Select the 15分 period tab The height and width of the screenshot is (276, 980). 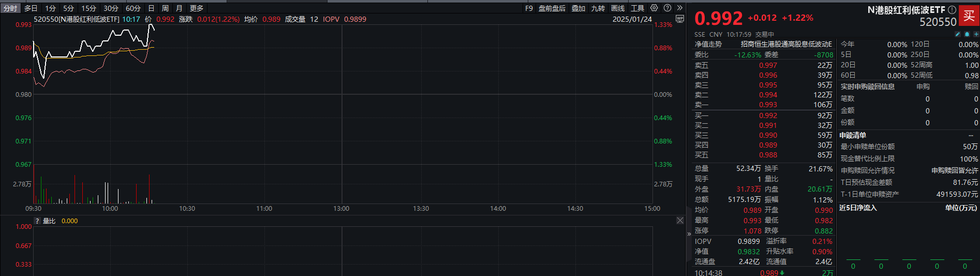coord(89,8)
